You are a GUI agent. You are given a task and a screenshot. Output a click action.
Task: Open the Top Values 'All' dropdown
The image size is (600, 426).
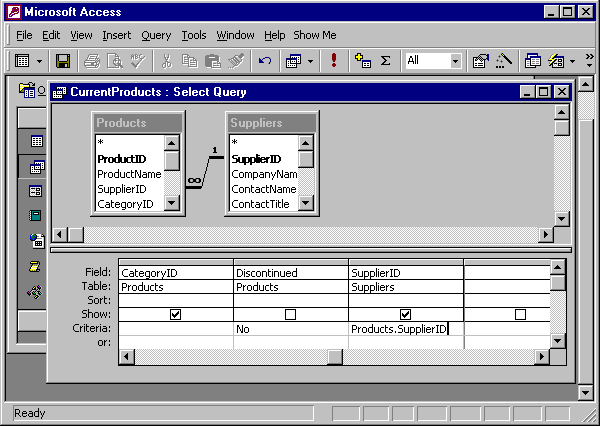[455, 61]
